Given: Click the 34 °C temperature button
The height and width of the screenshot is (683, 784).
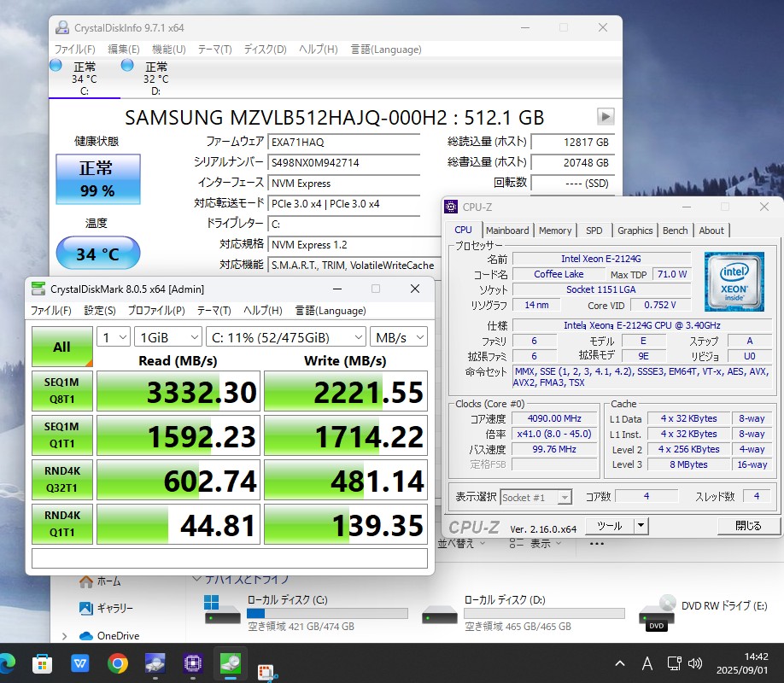Looking at the screenshot, I should coord(98,254).
